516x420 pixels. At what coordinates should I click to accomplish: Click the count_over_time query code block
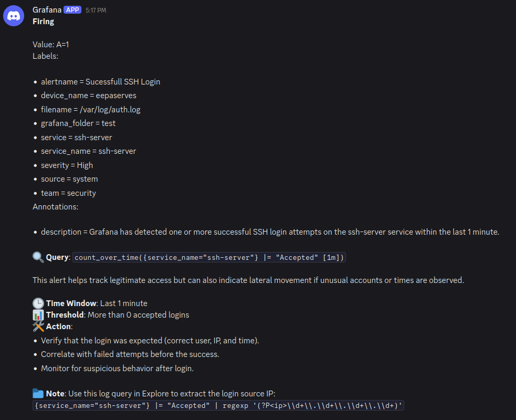[209, 257]
